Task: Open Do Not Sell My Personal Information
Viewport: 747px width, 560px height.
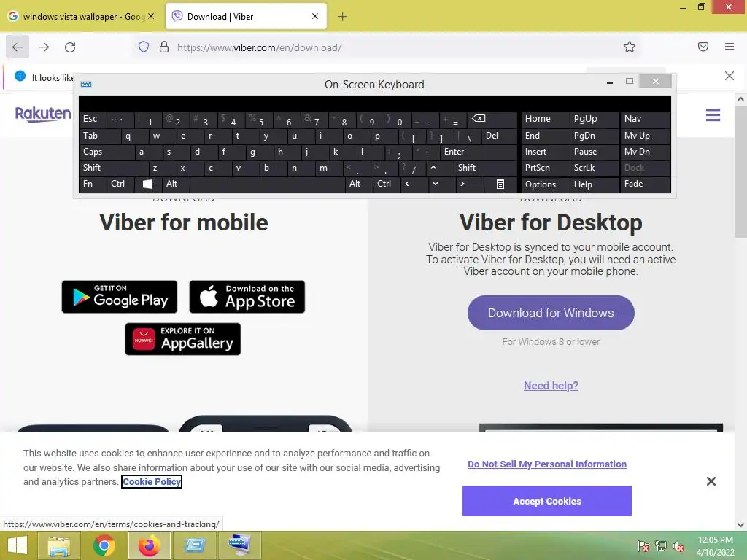Action: click(547, 464)
